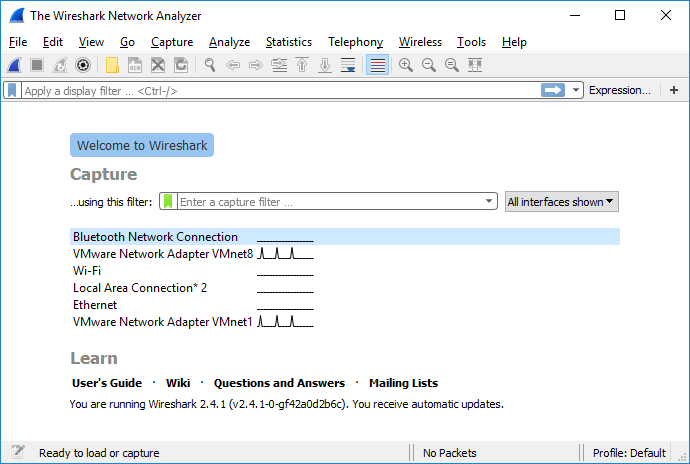Screen dimensions: 690x464
Task: Open the View menu
Action: [x=91, y=42]
